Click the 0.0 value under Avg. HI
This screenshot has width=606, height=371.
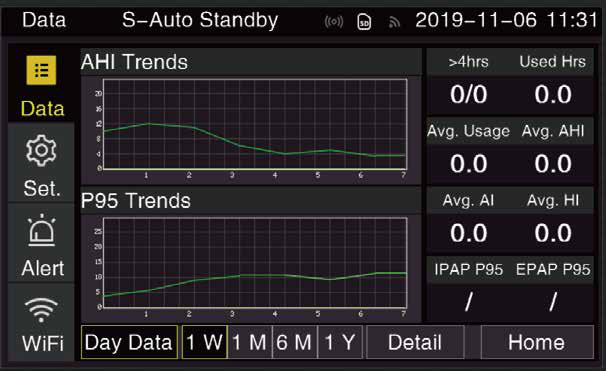(553, 233)
